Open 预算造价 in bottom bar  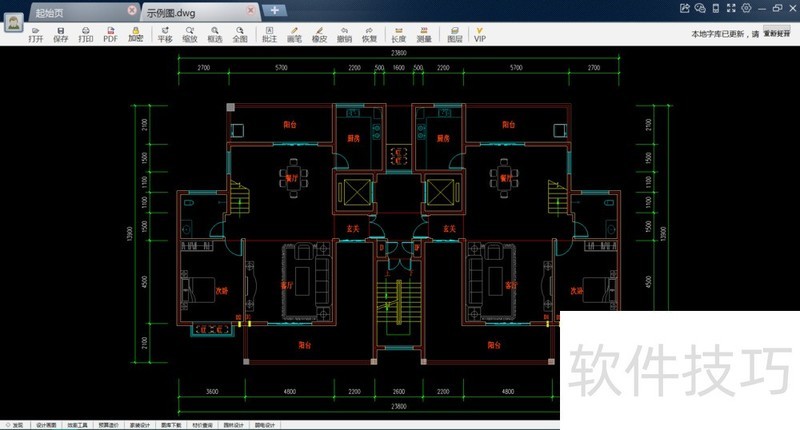pyautogui.click(x=109, y=425)
